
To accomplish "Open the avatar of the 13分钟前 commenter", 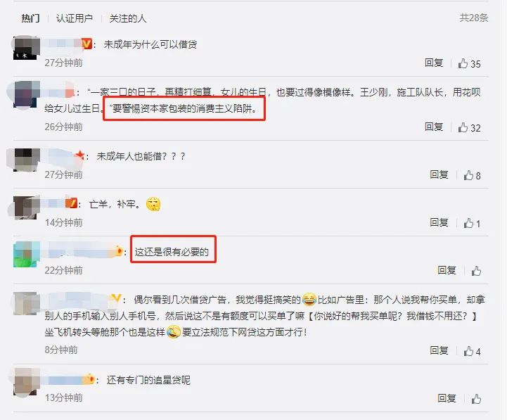I will pyautogui.click(x=27, y=382).
